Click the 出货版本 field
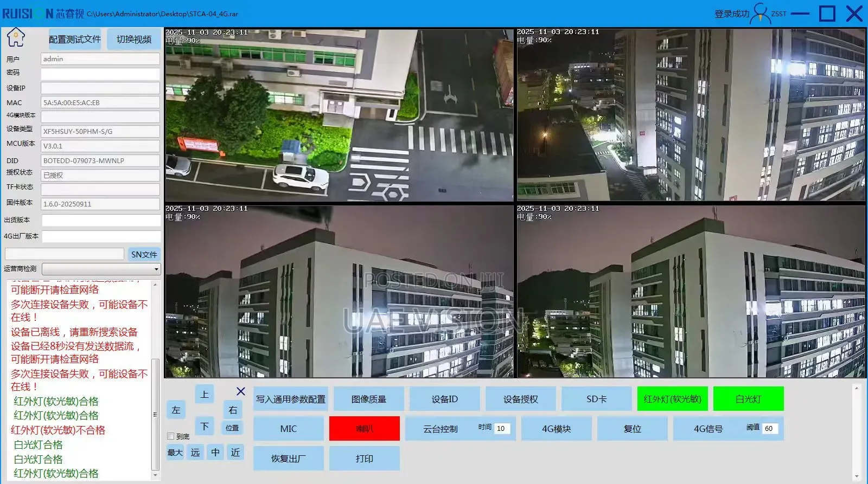 click(101, 220)
